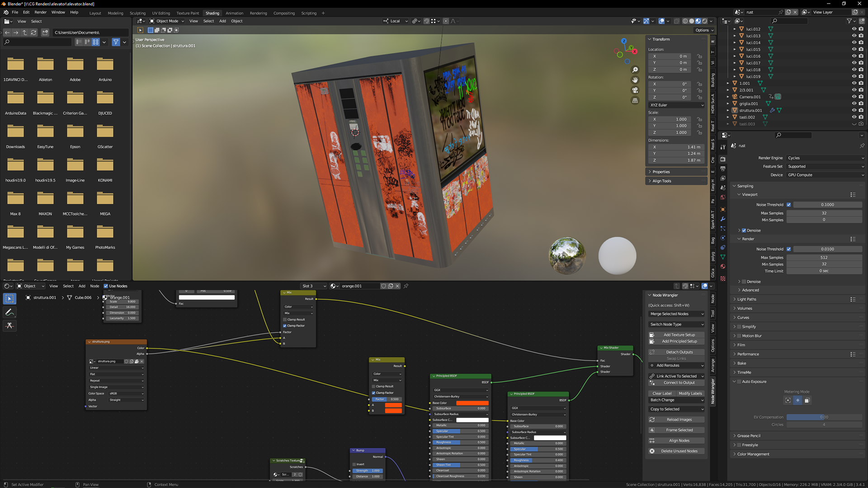Click the zoom magnifier icon in viewport

point(635,70)
